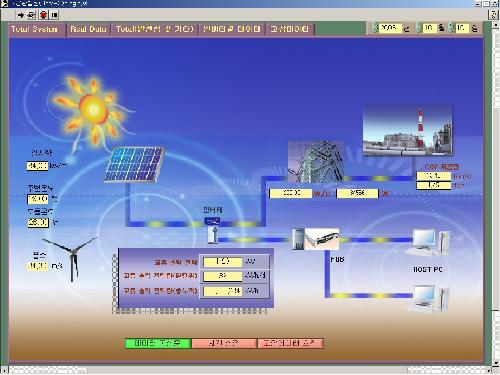The width and height of the screenshot is (500, 375).
Task: Click the solar panel image
Action: pyautogui.click(x=134, y=164)
